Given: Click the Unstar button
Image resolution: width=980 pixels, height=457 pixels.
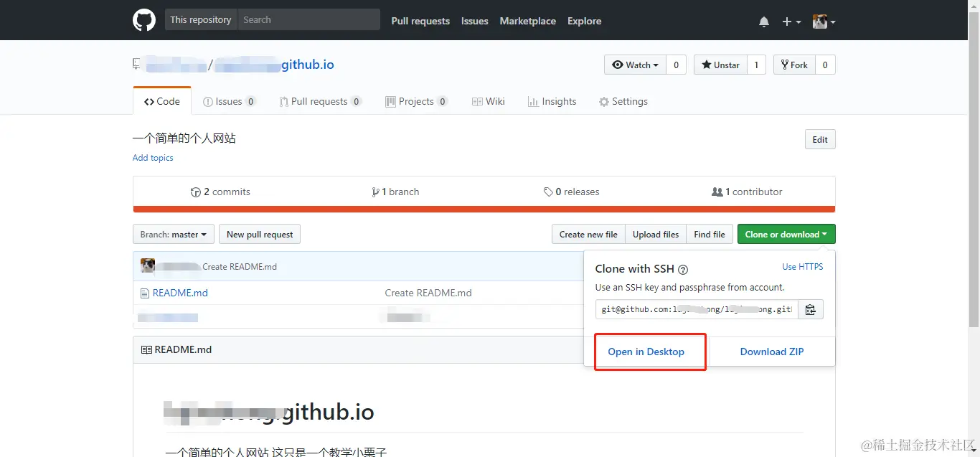Looking at the screenshot, I should (x=720, y=65).
